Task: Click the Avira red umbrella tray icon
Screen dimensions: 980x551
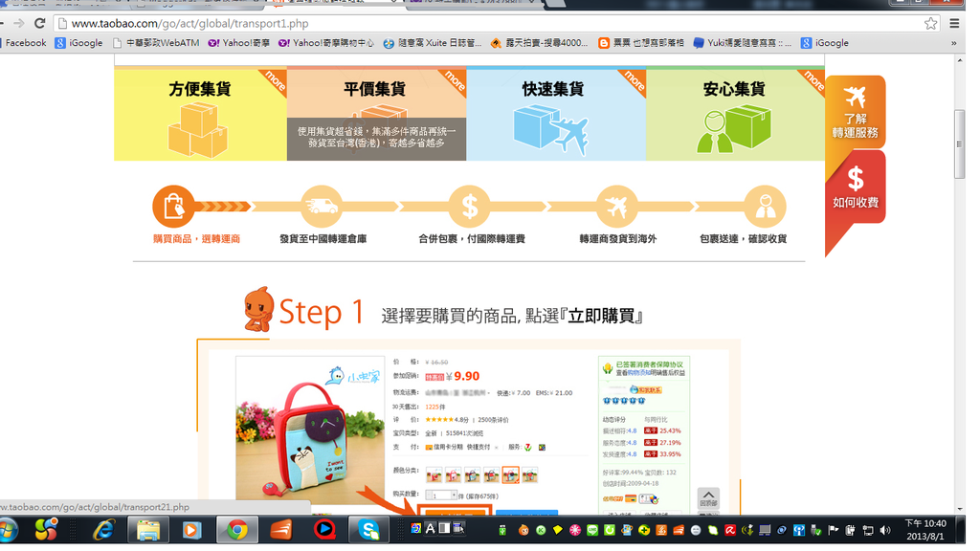Action: 730,530
